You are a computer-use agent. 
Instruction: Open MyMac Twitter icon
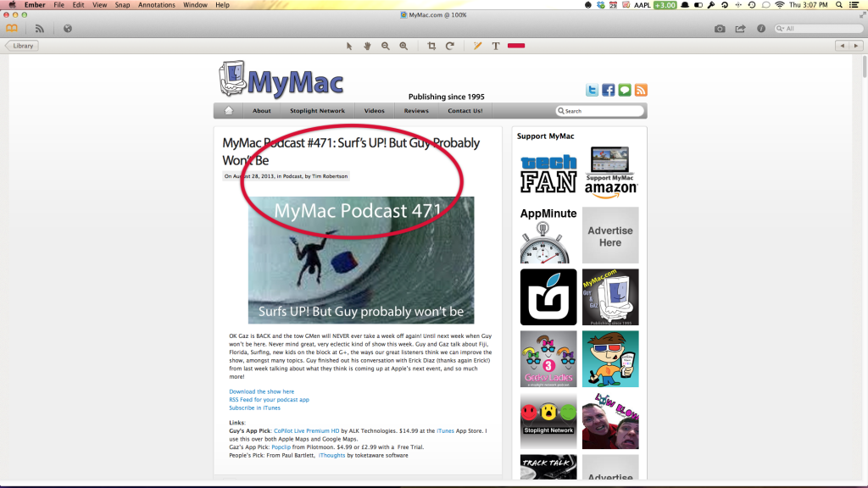point(592,90)
